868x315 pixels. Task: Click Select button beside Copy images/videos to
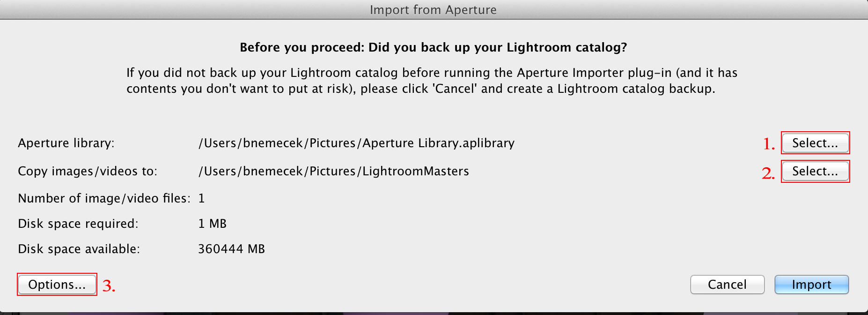coord(815,171)
